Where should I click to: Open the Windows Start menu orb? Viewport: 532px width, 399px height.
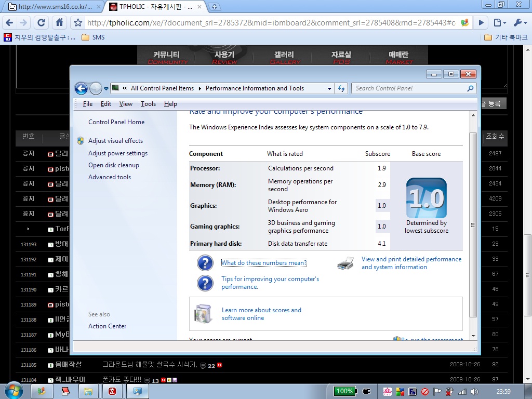point(14,391)
